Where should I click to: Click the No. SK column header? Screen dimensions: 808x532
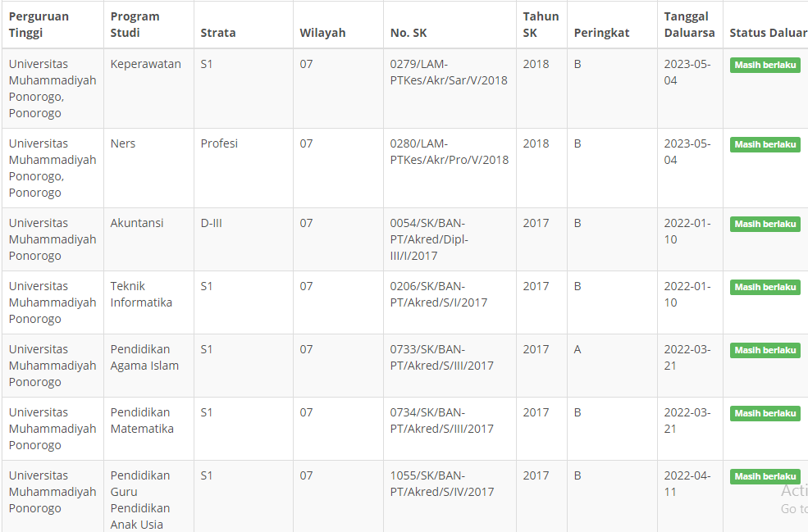pyautogui.click(x=409, y=33)
